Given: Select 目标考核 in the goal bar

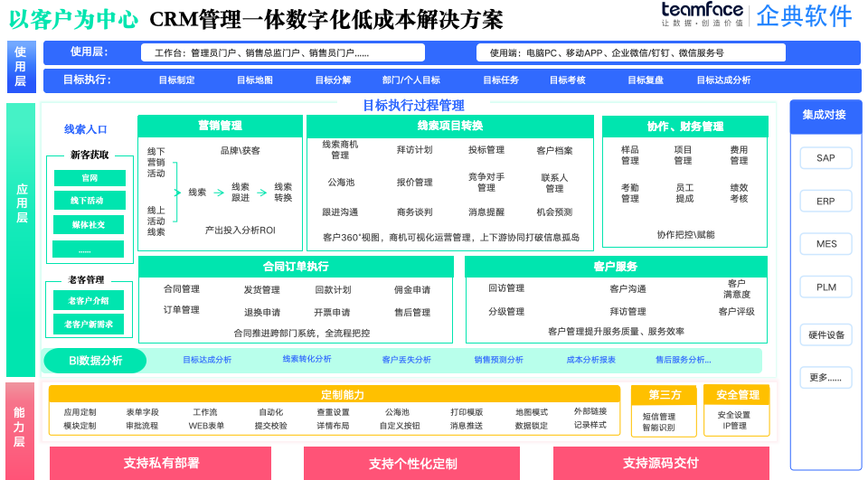Looking at the screenshot, I should pos(568,80).
